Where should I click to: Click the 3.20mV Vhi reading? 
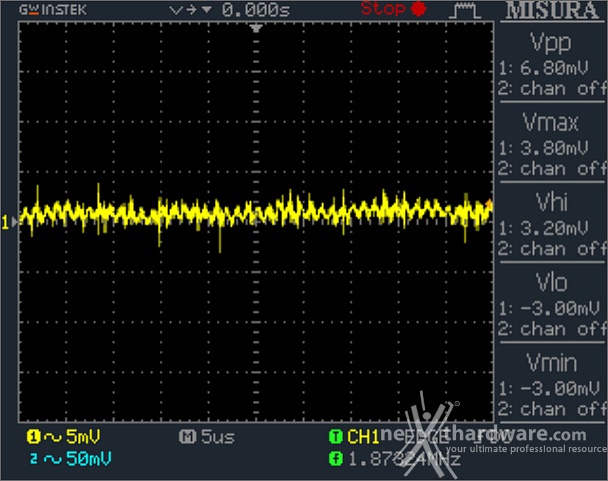pyautogui.click(x=554, y=228)
